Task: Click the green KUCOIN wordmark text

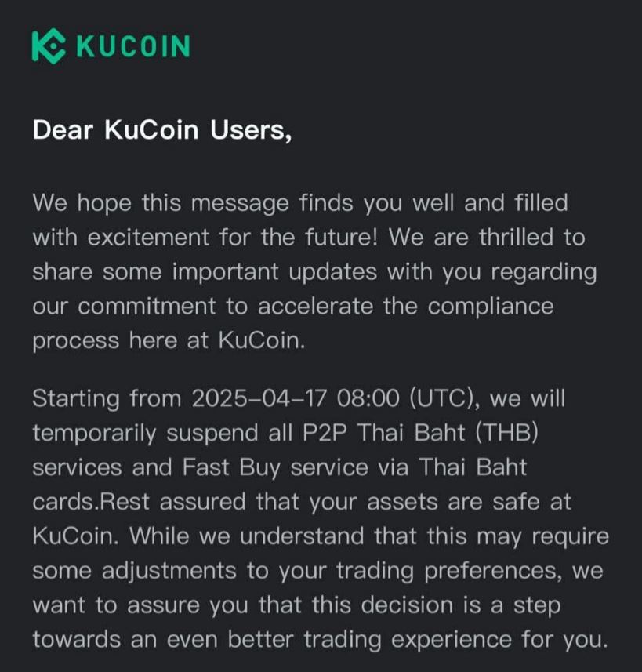Action: pos(133,46)
